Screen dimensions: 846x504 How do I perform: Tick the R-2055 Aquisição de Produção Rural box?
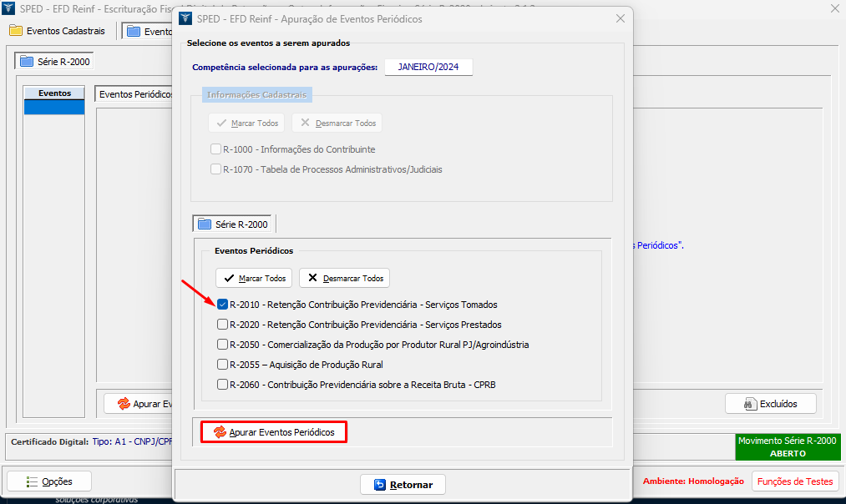point(222,365)
